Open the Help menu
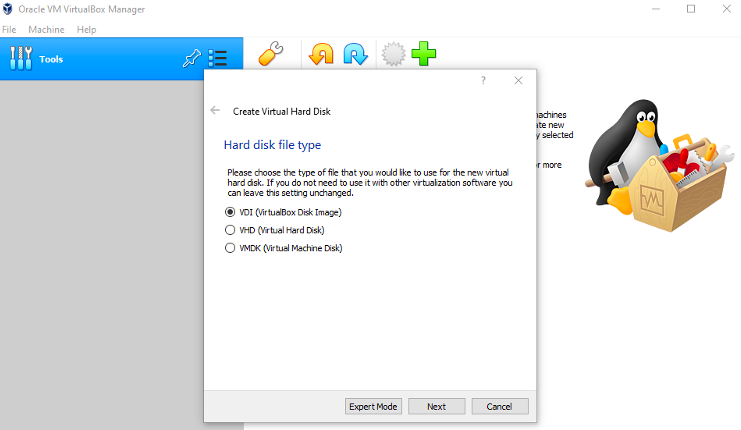The image size is (741, 430). tap(86, 29)
